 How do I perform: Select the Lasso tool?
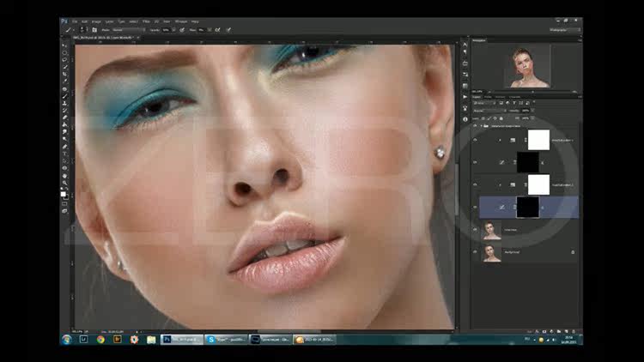[64, 59]
